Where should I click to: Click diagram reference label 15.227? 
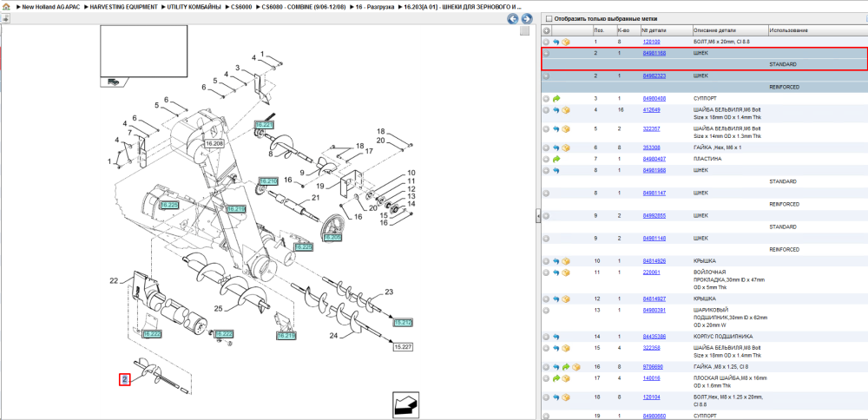click(404, 347)
